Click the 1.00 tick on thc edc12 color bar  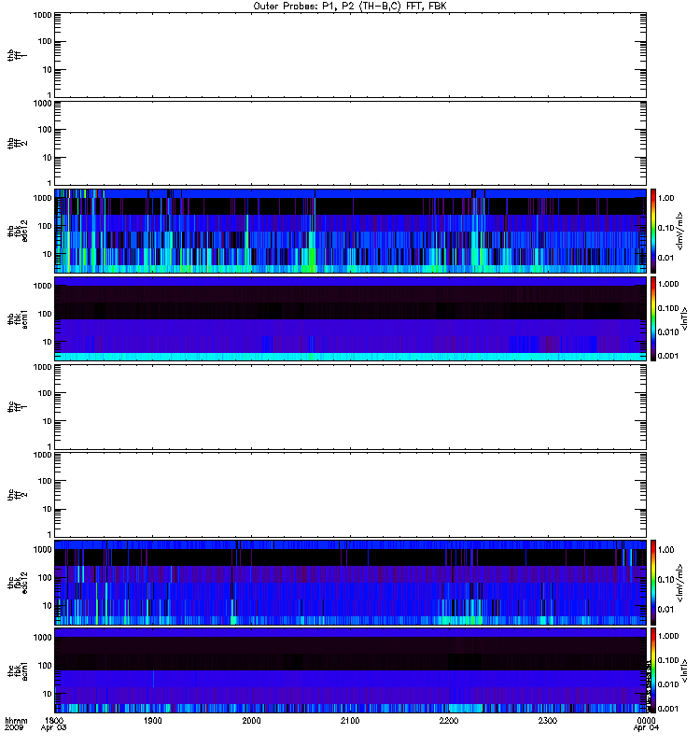[x=666, y=550]
